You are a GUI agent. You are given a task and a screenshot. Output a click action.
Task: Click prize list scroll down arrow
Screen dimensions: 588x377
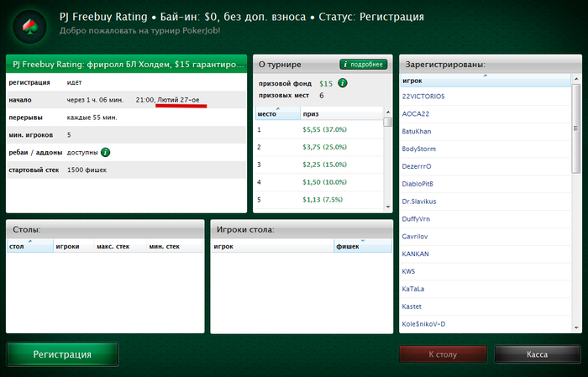click(388, 207)
